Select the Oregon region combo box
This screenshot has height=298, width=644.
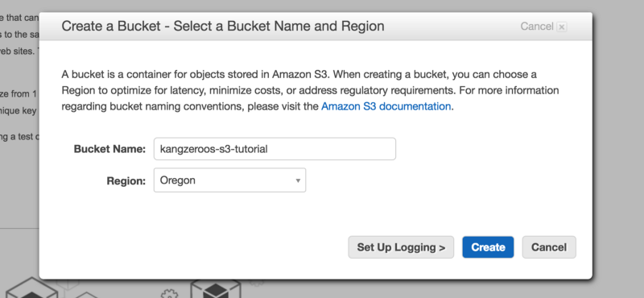[x=229, y=180]
